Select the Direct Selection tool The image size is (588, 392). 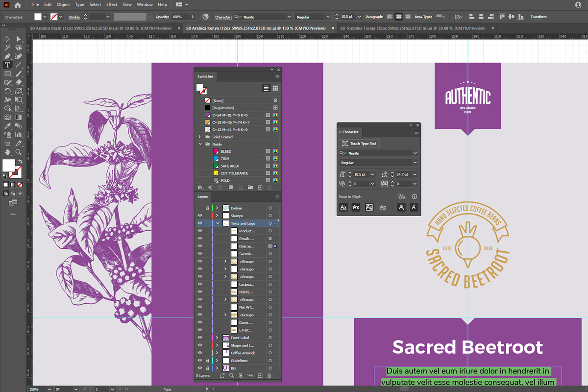point(19,39)
